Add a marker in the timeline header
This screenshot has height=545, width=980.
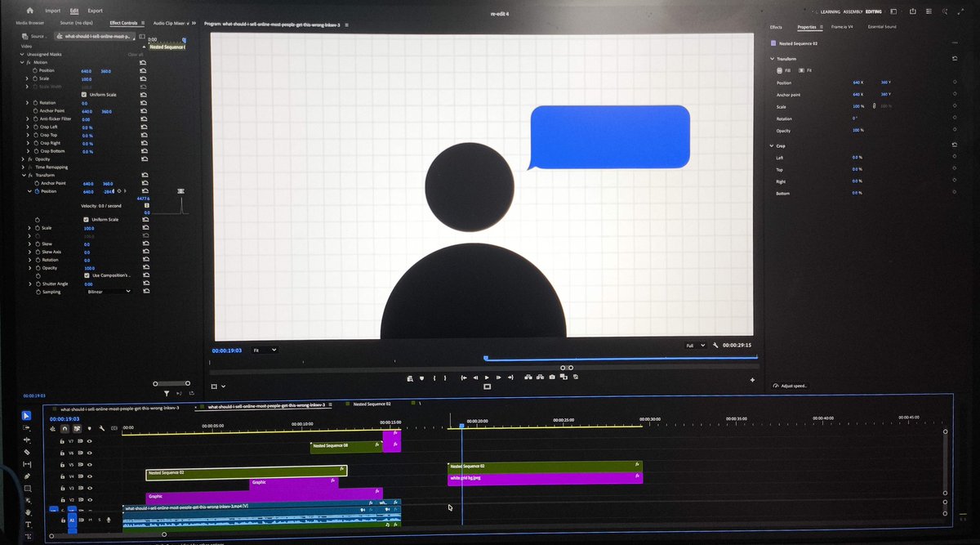coord(89,428)
